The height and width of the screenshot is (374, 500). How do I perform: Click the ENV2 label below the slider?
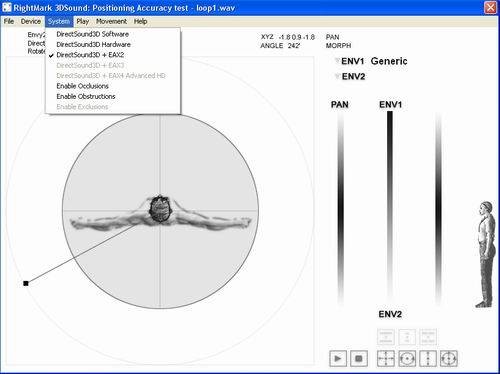pyautogui.click(x=390, y=314)
